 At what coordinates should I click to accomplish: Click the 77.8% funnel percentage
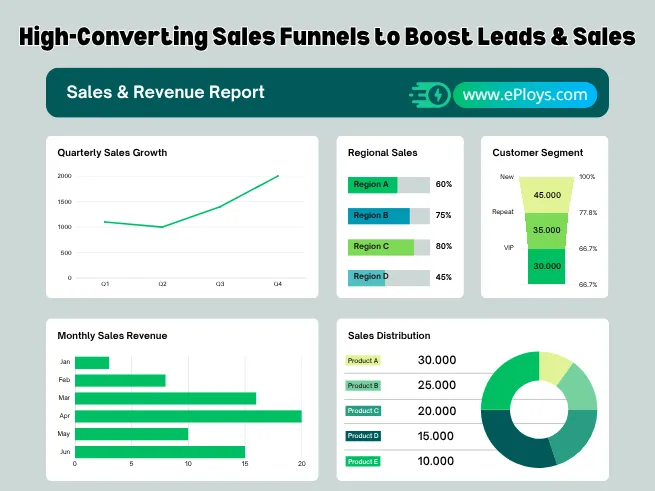click(588, 213)
